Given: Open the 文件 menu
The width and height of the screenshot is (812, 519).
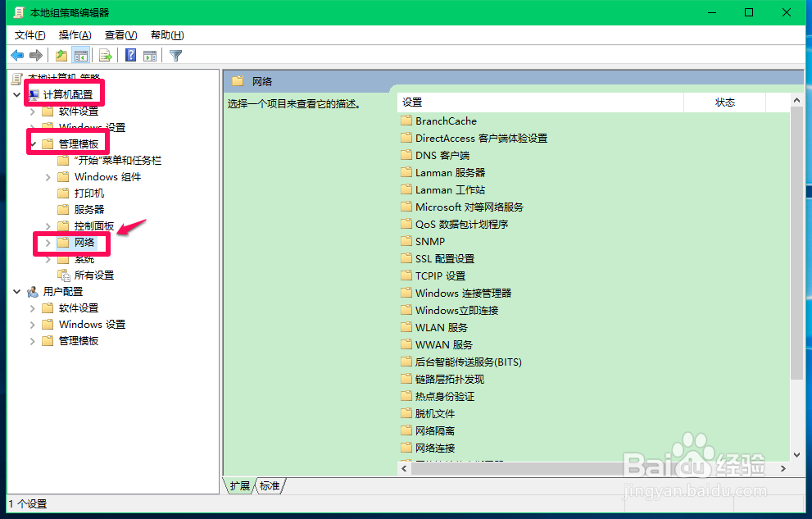Looking at the screenshot, I should (x=29, y=34).
